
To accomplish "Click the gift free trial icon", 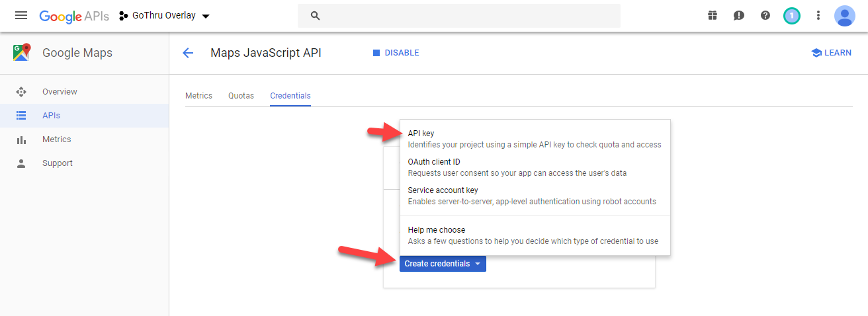I will [713, 15].
